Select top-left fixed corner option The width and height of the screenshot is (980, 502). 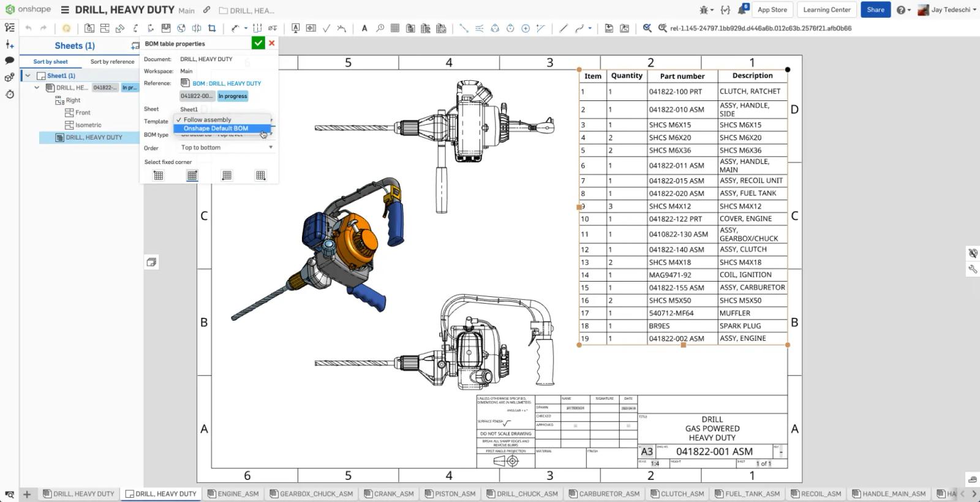point(159,176)
